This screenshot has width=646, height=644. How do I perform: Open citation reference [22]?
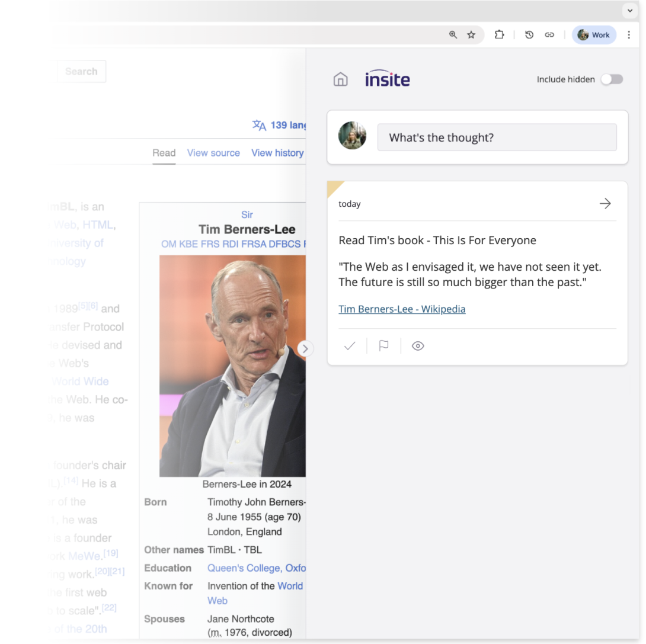click(109, 608)
